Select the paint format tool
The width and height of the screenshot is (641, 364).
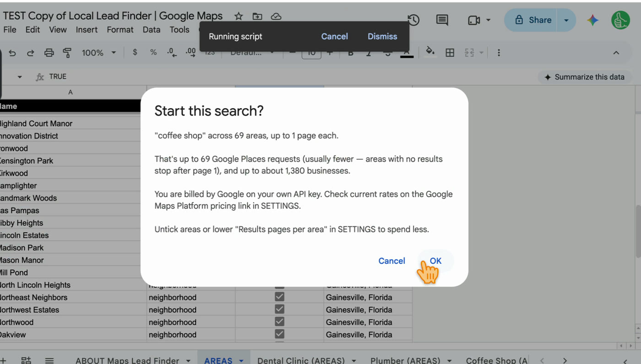67,53
